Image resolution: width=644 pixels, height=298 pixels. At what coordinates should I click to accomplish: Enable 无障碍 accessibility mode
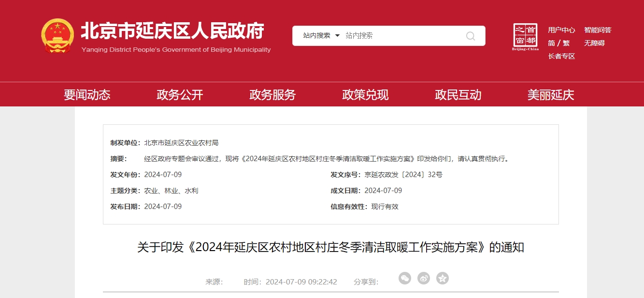594,43
